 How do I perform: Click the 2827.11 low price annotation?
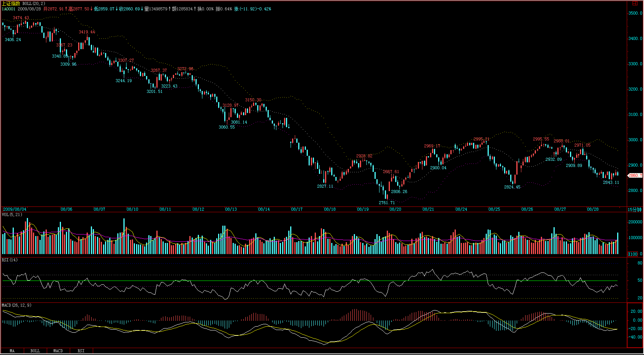point(325,186)
